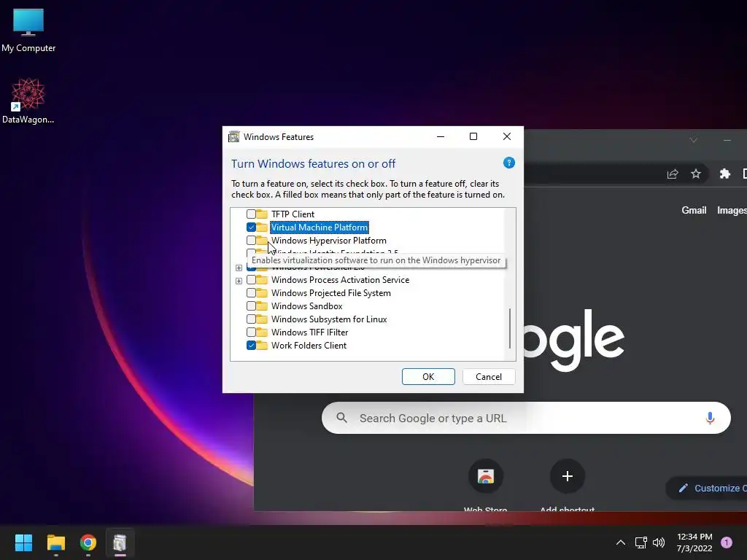Open the taskbar clock showing 12:34 PM
Viewport: 747px width, 560px height.
tap(694, 542)
